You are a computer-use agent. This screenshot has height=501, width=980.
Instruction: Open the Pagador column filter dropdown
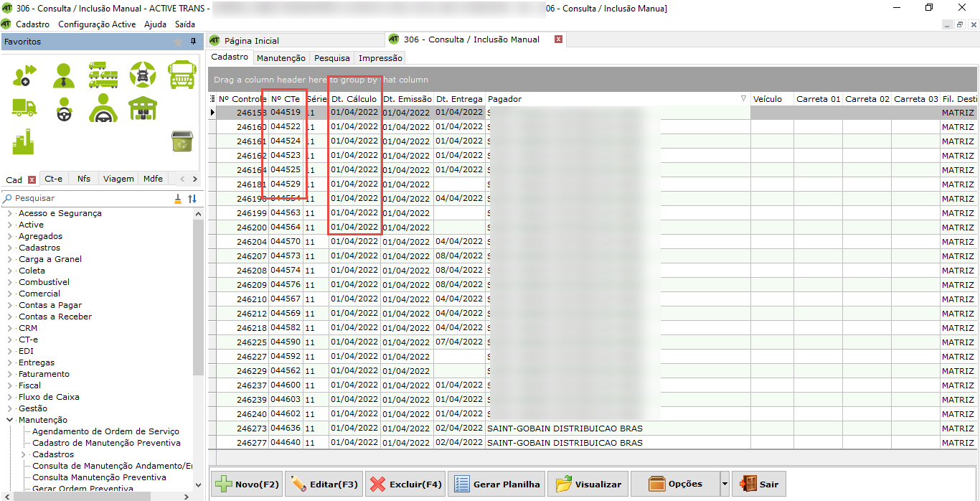tap(743, 99)
